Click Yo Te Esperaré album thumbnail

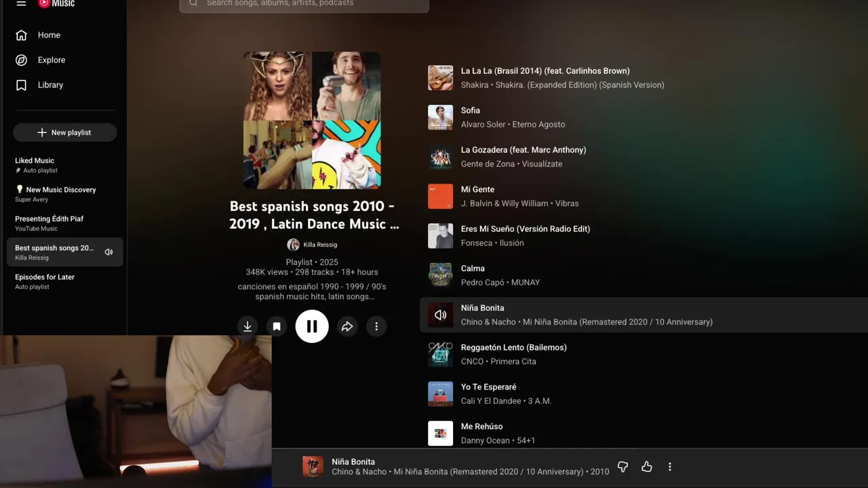point(440,394)
